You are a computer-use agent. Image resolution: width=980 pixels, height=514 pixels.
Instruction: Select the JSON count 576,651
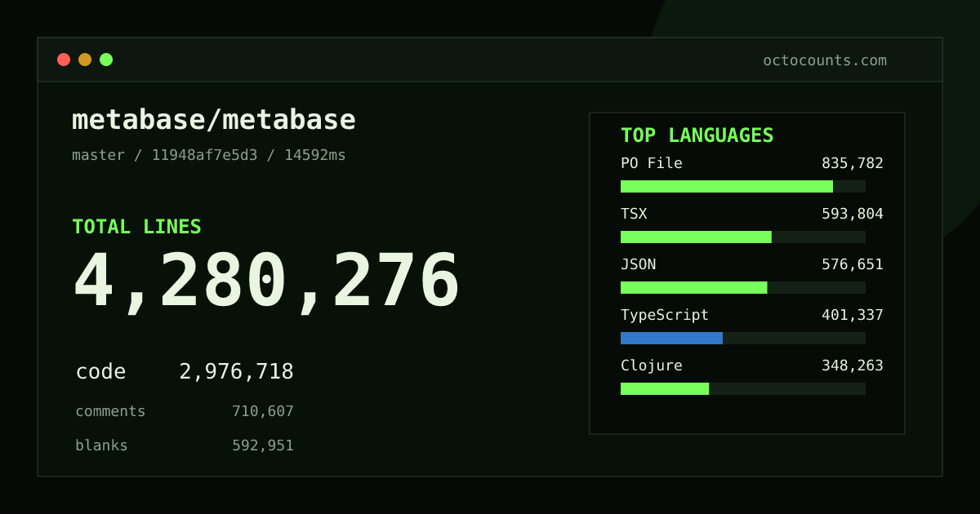(853, 264)
